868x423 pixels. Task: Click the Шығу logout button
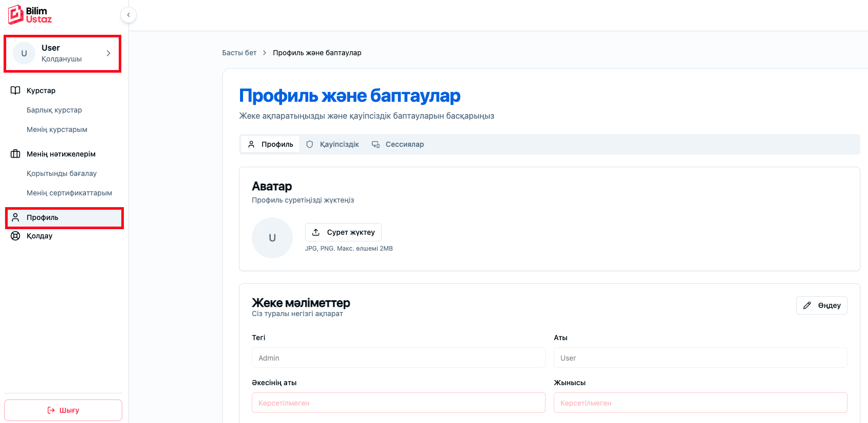63,410
